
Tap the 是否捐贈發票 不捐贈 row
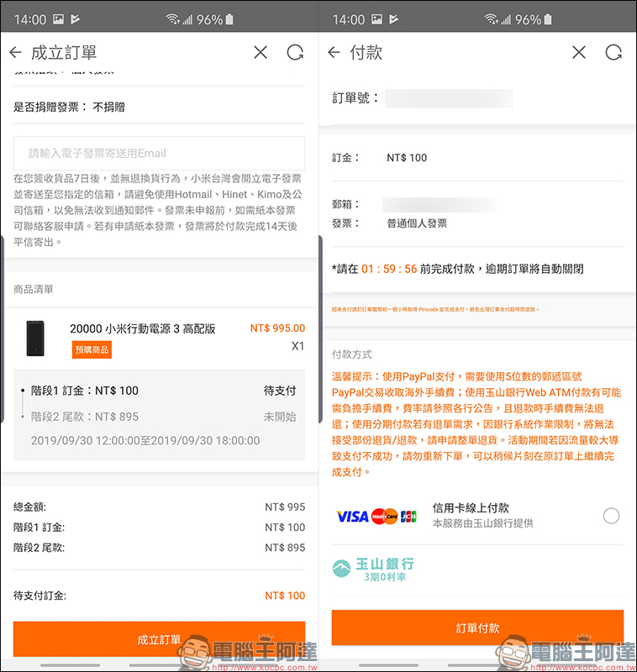pyautogui.click(x=159, y=107)
